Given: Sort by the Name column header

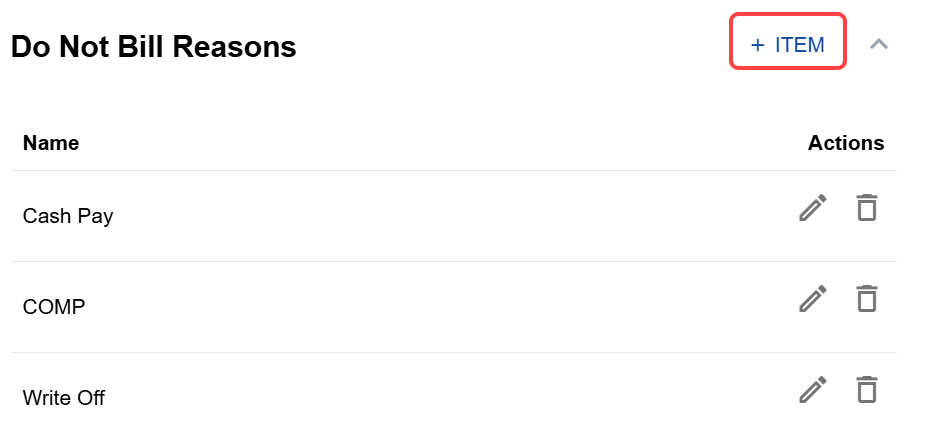Looking at the screenshot, I should (x=51, y=143).
